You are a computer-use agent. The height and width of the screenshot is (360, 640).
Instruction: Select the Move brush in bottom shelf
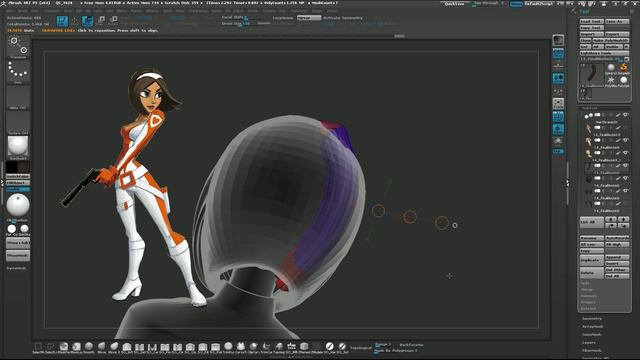pyautogui.click(x=102, y=347)
